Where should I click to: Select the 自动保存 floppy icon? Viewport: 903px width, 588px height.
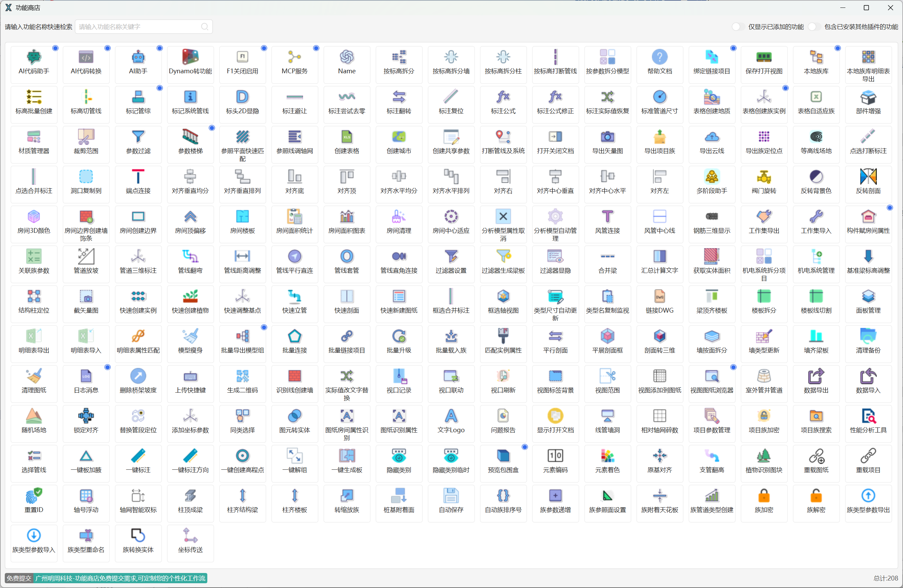[x=451, y=495]
